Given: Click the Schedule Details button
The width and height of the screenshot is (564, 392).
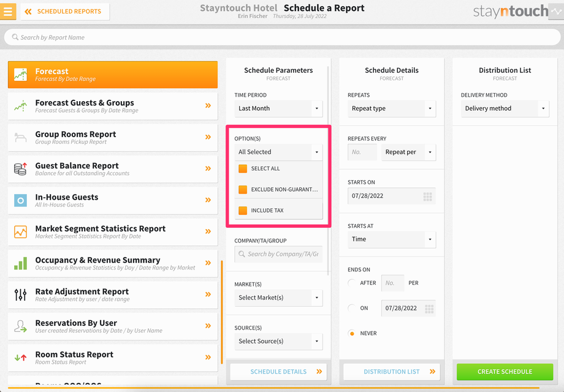Looking at the screenshot, I should pos(278,372).
